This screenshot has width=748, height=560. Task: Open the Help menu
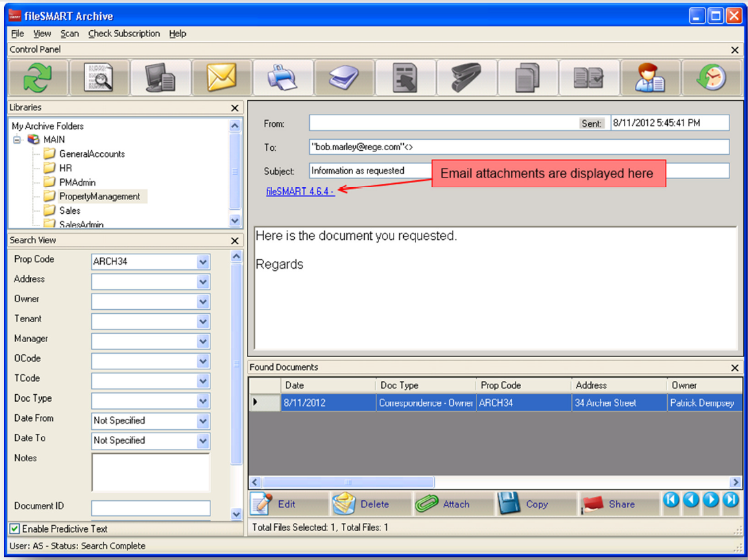pyautogui.click(x=178, y=34)
